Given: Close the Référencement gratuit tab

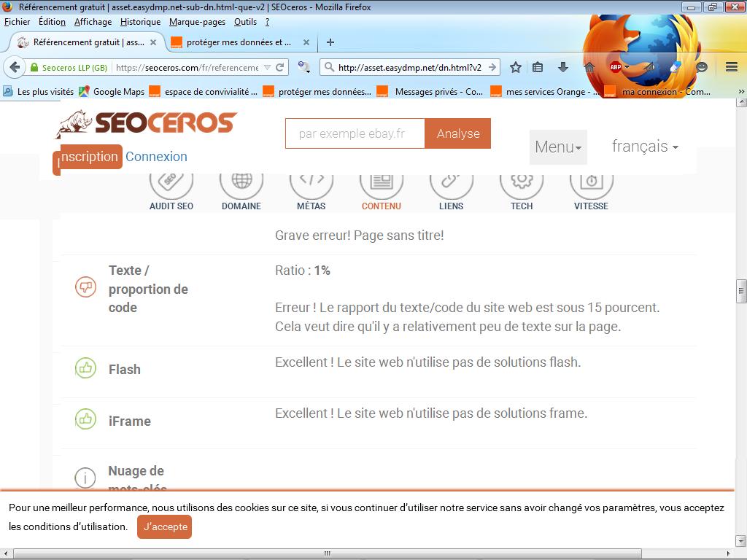Looking at the screenshot, I should coord(153,42).
